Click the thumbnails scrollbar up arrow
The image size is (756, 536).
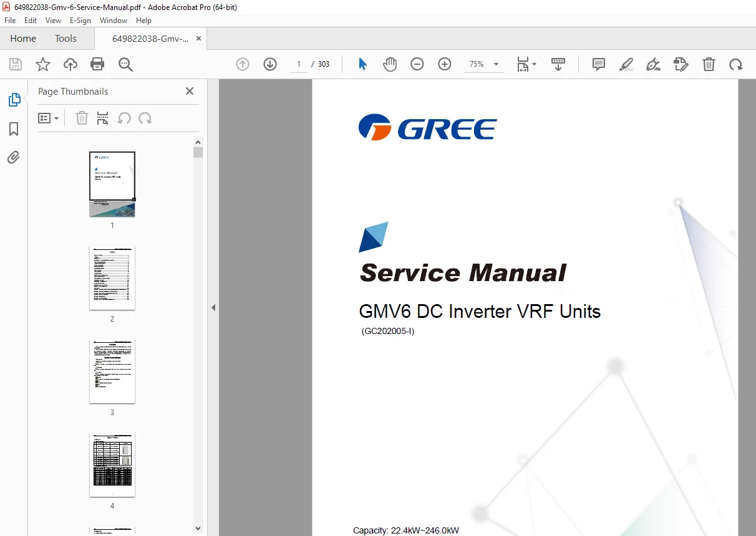tap(198, 141)
